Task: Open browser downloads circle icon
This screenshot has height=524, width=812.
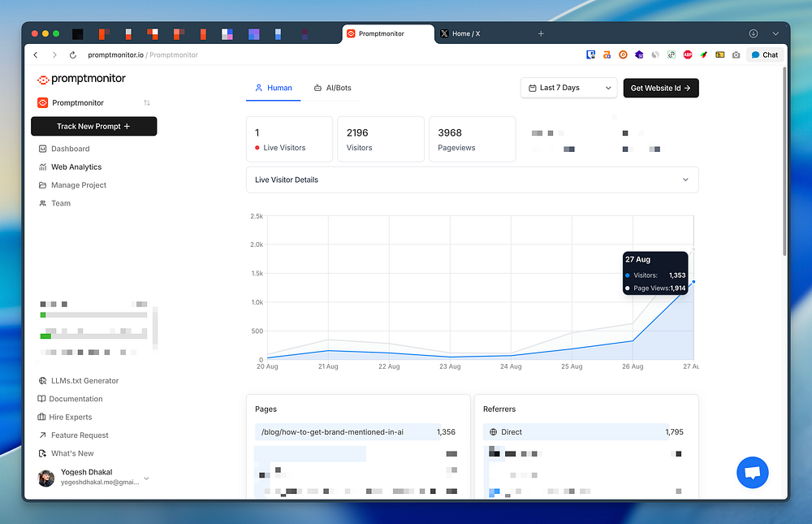Action: [x=754, y=33]
